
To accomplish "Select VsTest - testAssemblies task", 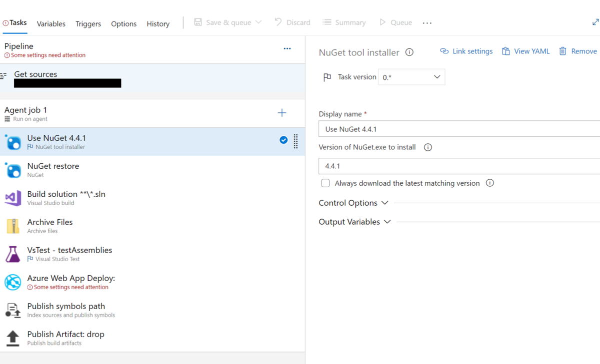I will [x=152, y=254].
